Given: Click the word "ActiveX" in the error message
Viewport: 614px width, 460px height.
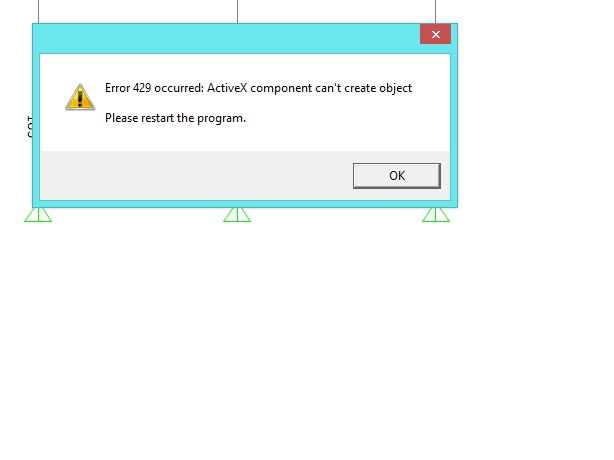Looking at the screenshot, I should [227, 88].
